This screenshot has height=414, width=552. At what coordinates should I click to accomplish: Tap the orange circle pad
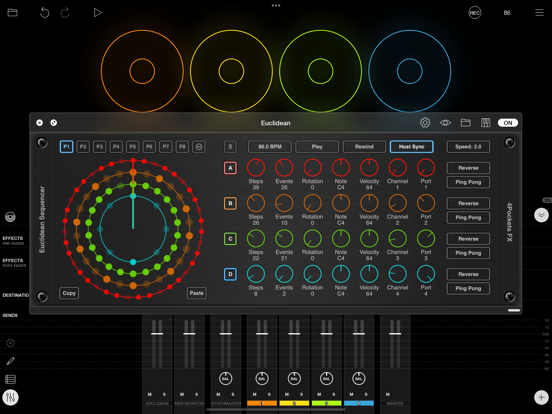coord(142,71)
